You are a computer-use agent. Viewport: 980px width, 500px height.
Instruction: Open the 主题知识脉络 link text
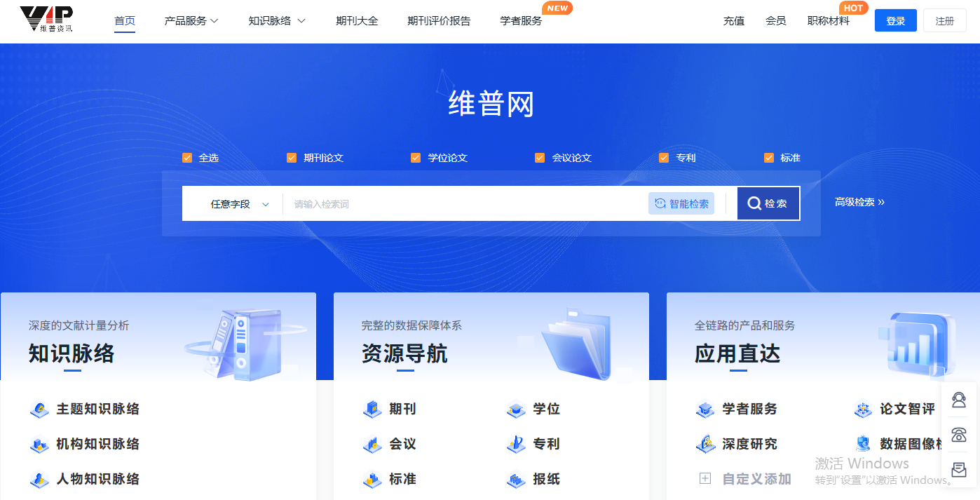pos(98,409)
